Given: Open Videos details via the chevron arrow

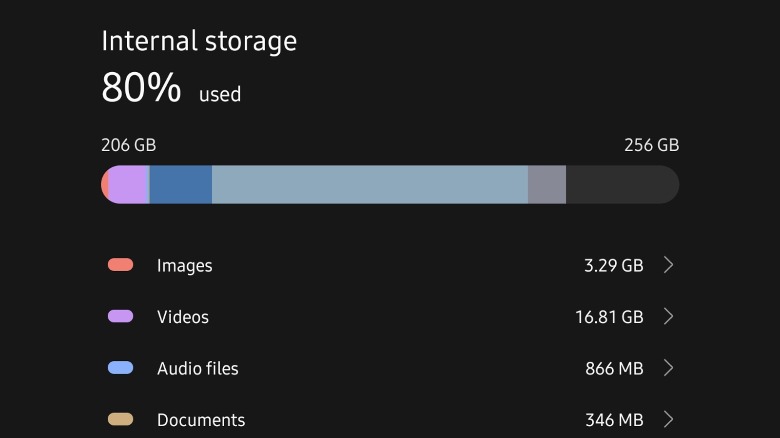Looking at the screenshot, I should (669, 316).
